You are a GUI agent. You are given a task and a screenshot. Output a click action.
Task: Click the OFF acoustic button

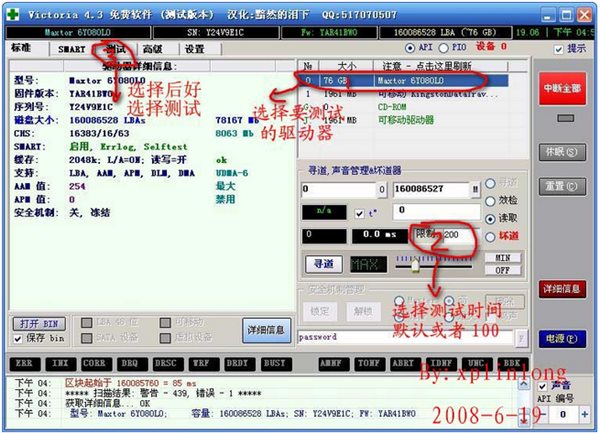click(x=502, y=270)
